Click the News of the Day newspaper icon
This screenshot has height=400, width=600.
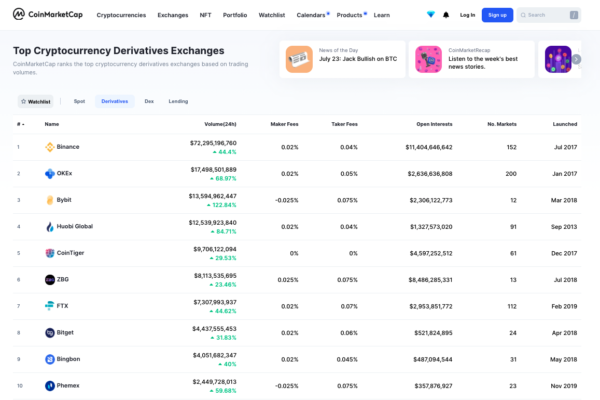tap(299, 59)
